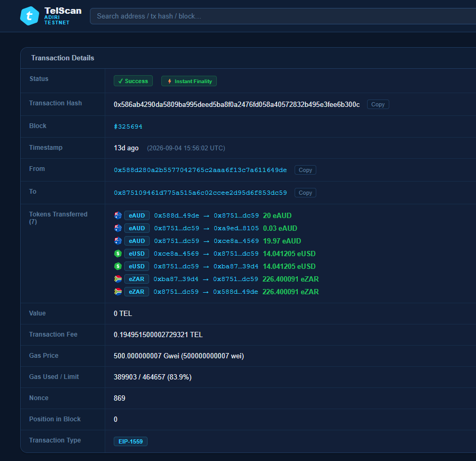Open recipient 0x588d...49de on last eZAR row

235,292
